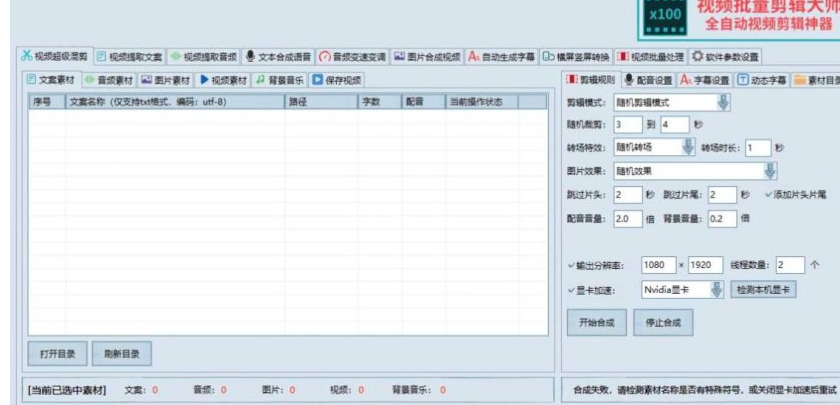This screenshot has width=840, height=405.
Task: Click the 随机裁剪 start field showing 3
Action: tap(628, 125)
